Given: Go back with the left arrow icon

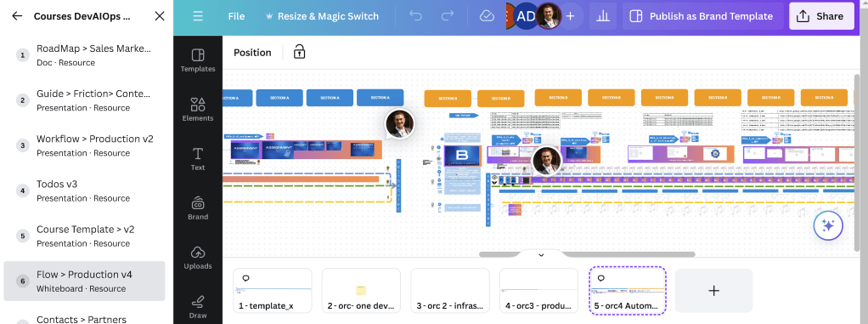Looking at the screenshot, I should (x=17, y=16).
